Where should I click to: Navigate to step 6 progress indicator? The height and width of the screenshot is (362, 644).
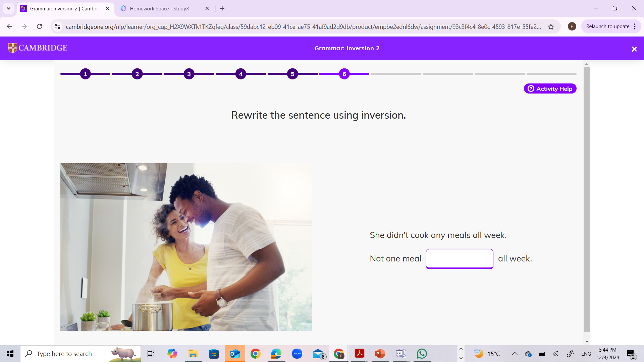[344, 74]
